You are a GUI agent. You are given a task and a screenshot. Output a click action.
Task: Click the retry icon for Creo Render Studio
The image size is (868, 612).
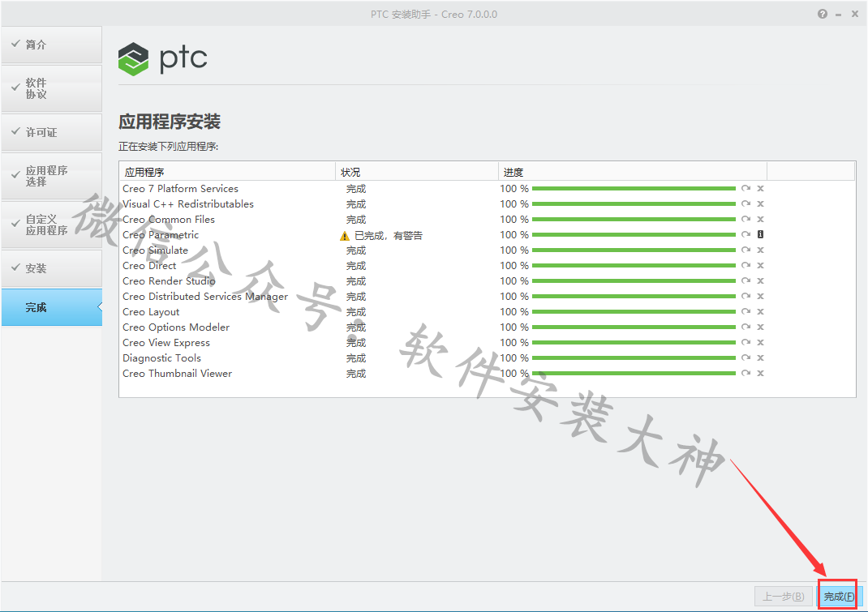(x=746, y=281)
